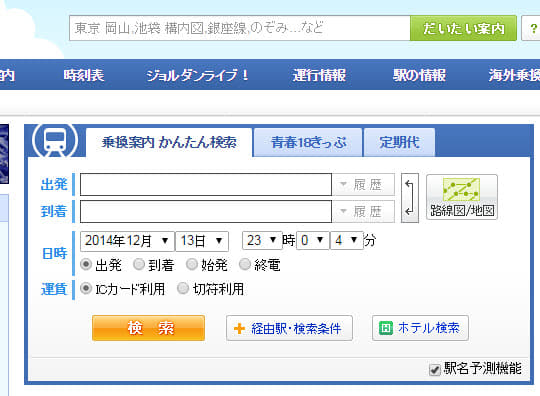Choose ICカード利用 fare option
540x396 pixels.
(86, 288)
